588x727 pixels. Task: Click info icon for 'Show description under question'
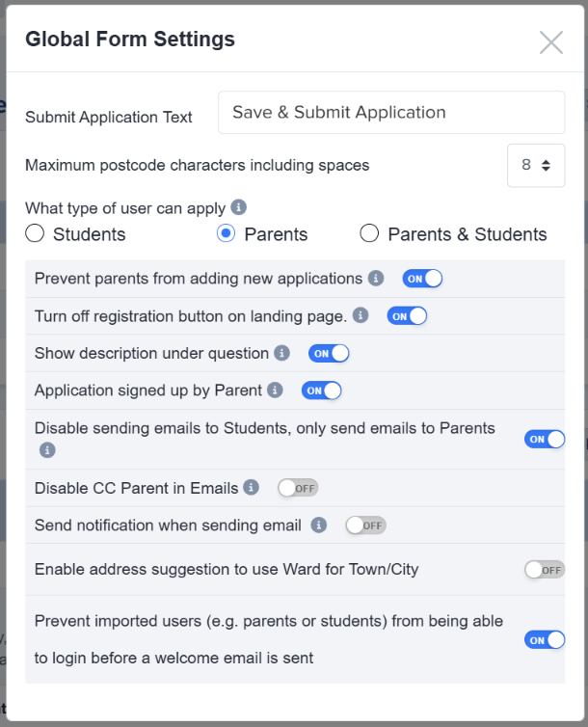[x=281, y=353]
